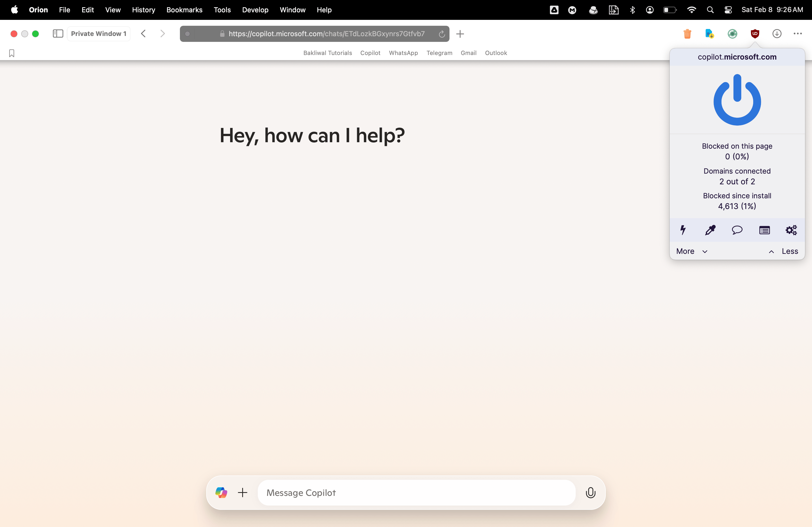Toggle Wi-Fi from the menu bar
This screenshot has height=527, width=812.
[691, 10]
